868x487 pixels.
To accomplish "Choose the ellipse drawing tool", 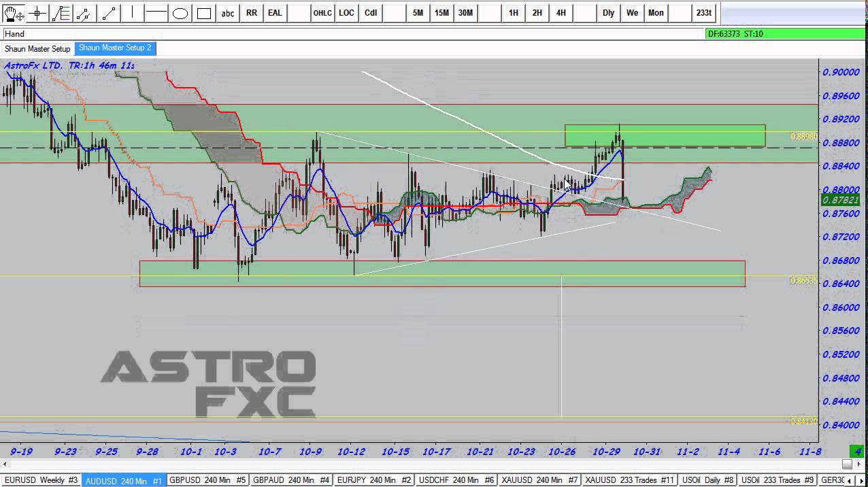I will coord(180,13).
